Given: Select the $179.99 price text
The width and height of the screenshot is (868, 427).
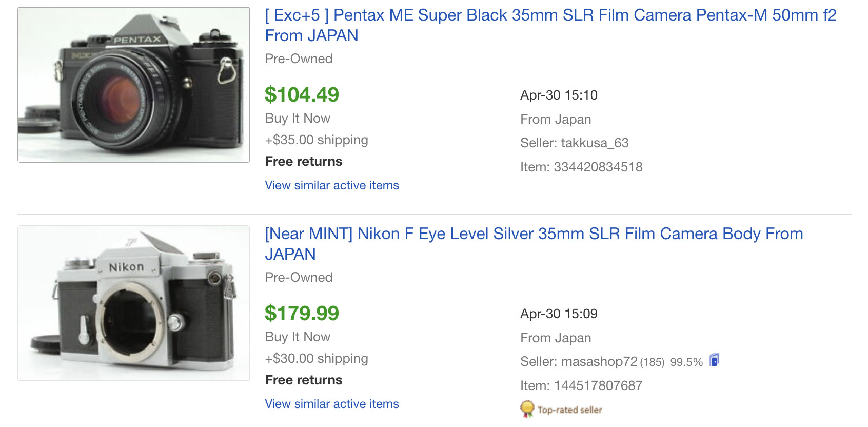Looking at the screenshot, I should click(302, 313).
